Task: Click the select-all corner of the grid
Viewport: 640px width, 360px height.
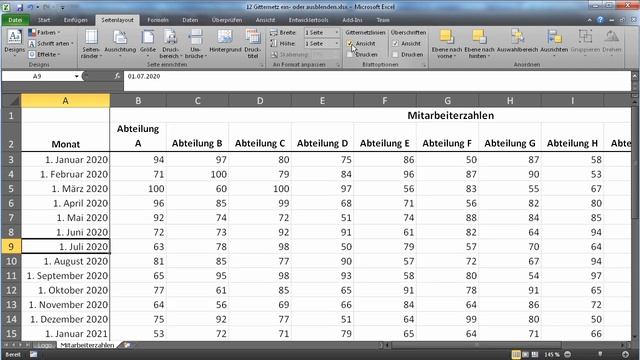Action: [11, 101]
